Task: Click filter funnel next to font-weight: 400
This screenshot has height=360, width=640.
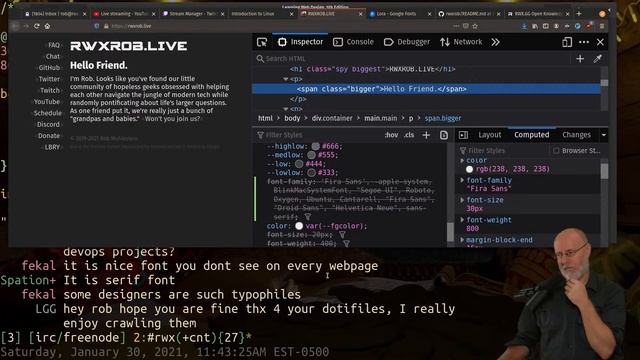Action: click(346, 244)
